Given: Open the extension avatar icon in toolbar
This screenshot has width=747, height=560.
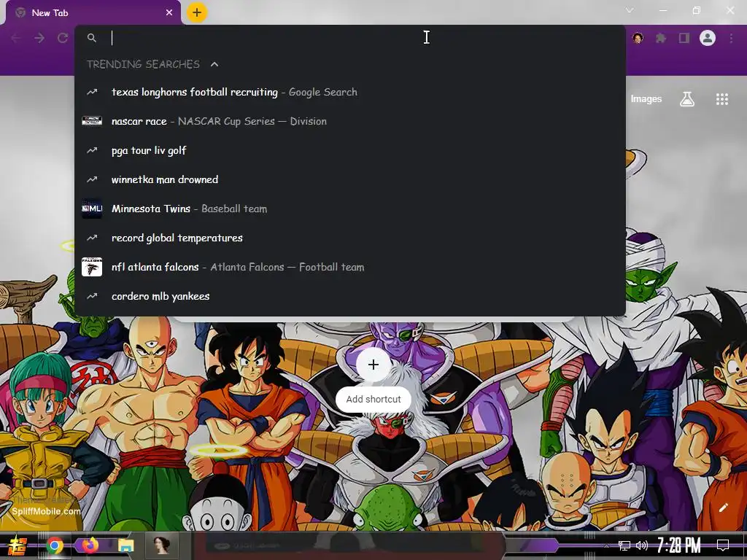Looking at the screenshot, I should coord(638,38).
